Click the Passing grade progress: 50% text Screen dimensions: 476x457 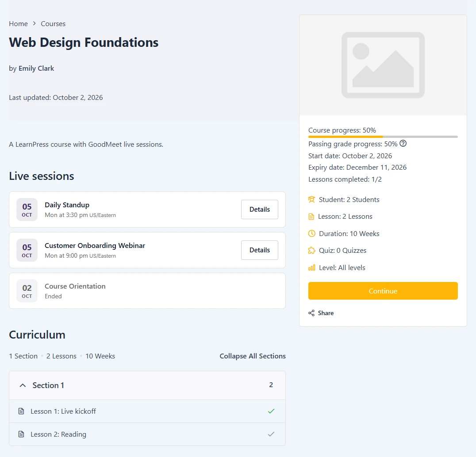[x=353, y=144]
